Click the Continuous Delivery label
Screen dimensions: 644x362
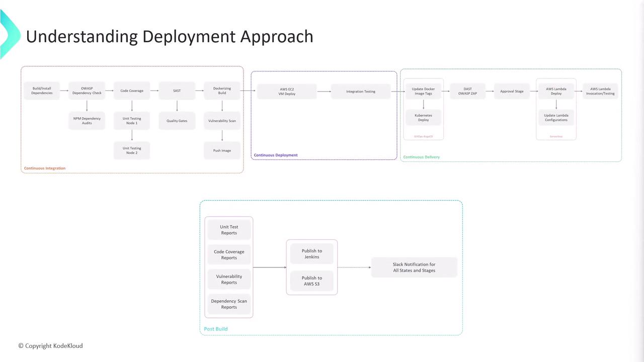422,157
